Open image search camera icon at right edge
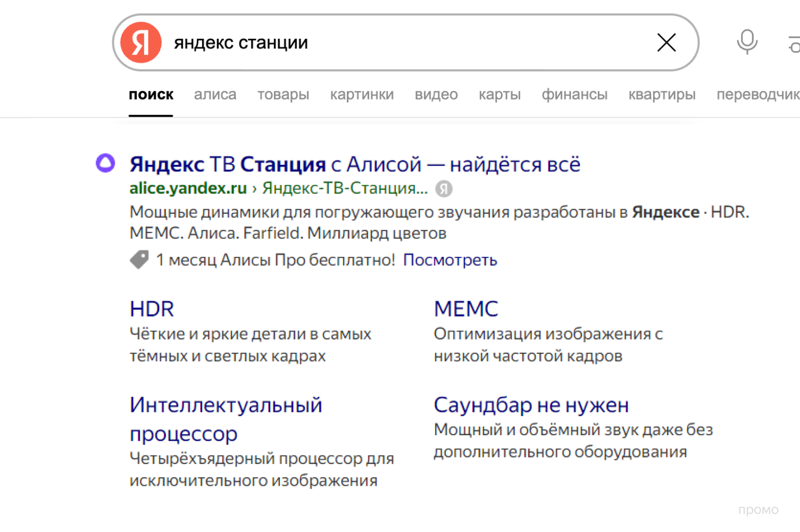Image resolution: width=800 pixels, height=532 pixels. point(795,44)
